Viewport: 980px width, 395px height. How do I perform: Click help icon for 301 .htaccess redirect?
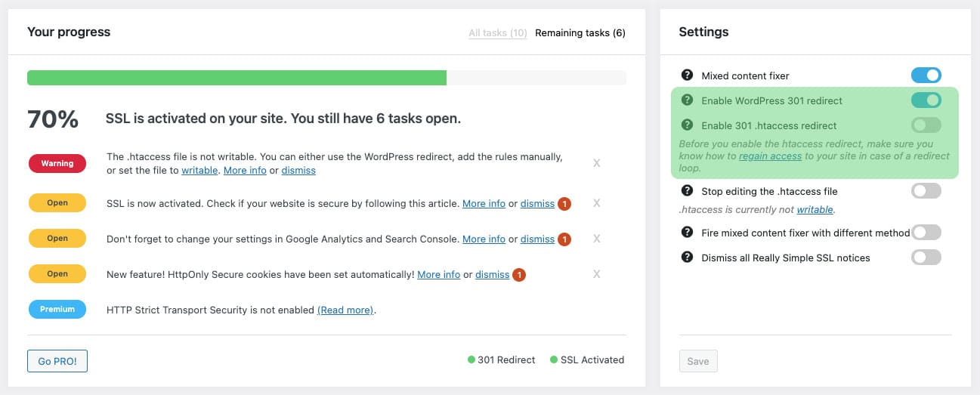coord(687,125)
